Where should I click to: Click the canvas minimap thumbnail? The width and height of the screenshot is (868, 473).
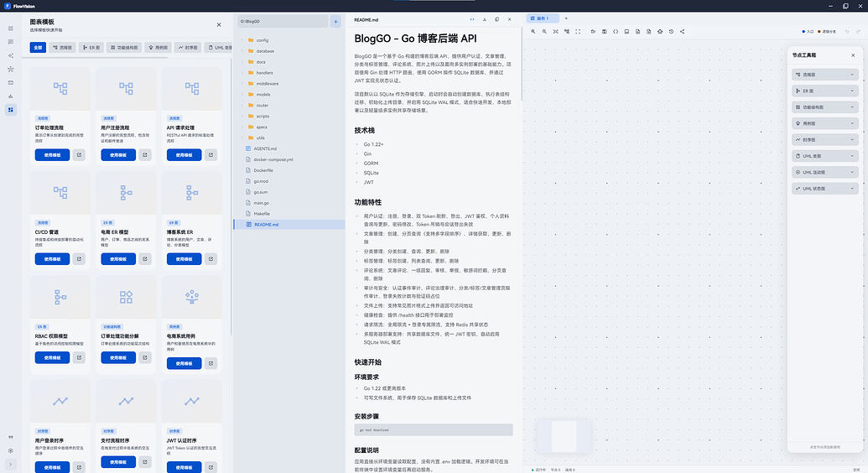point(564,436)
